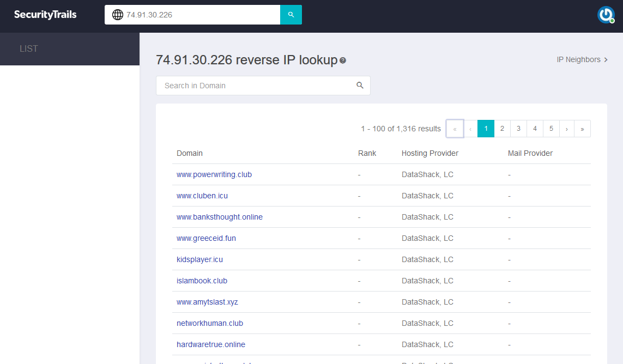Click DataShack, LC in islambook.club row

[427, 281]
